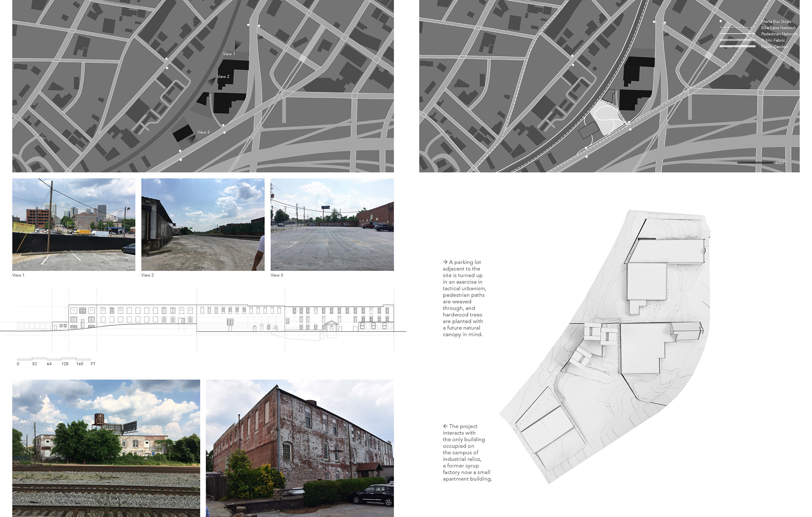Screen dimensions: 812x517
Task: Click the Bike Lane Network dashed legend line
Action: point(737,28)
